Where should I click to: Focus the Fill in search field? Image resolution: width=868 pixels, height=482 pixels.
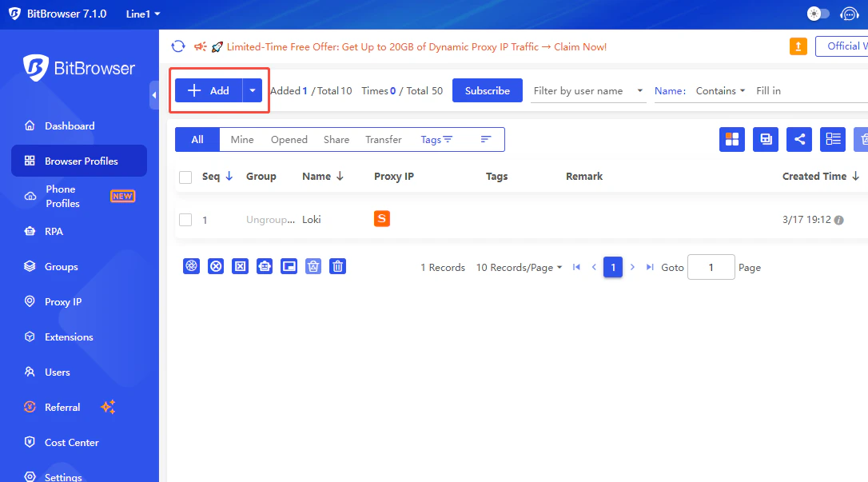[x=811, y=91]
